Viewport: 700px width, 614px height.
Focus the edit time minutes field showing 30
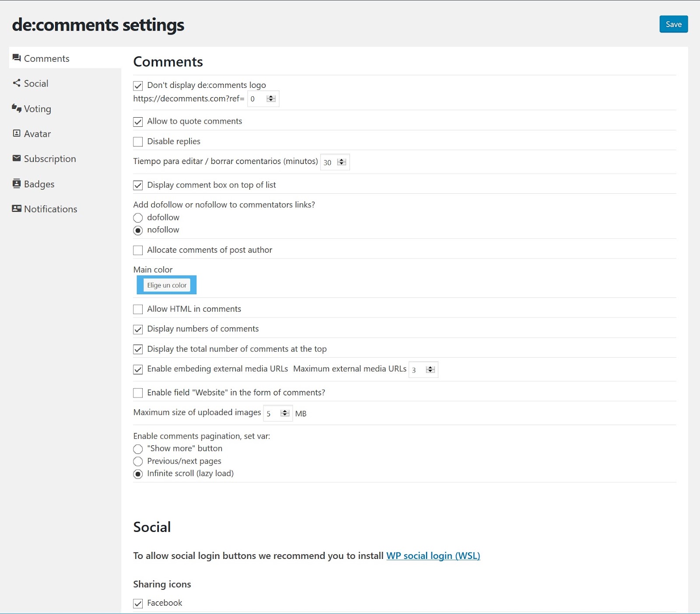click(x=335, y=162)
